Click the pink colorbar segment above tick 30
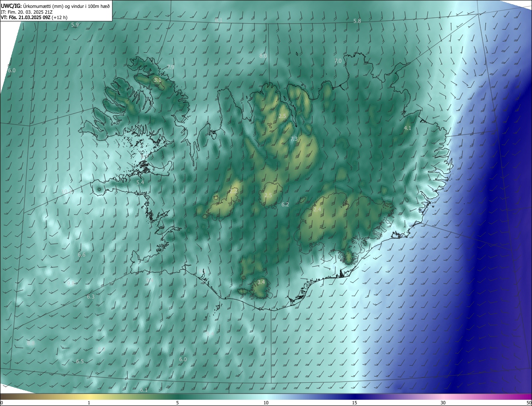 click(x=443, y=397)
